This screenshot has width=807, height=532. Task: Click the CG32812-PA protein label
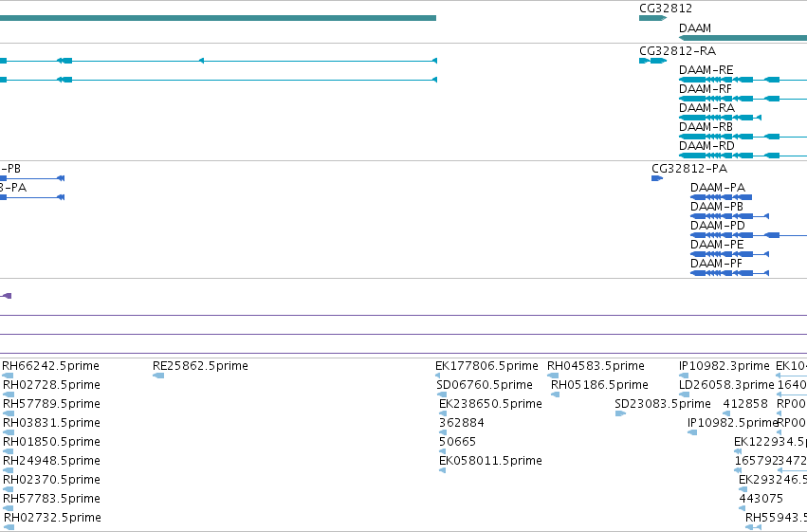689,169
